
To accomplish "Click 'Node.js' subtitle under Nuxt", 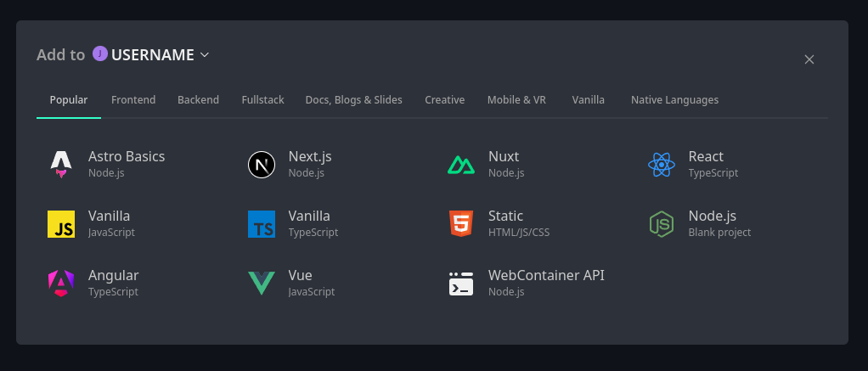I will (506, 172).
